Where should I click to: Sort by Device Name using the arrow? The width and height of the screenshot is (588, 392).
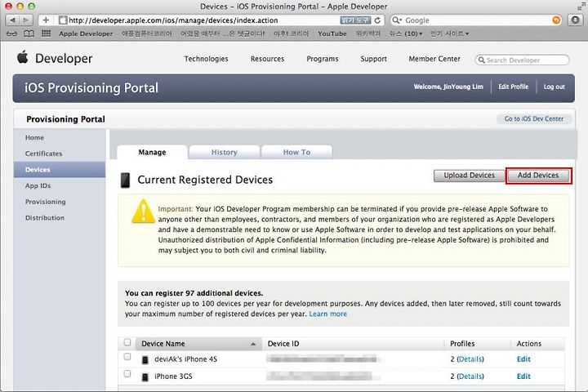(253, 344)
